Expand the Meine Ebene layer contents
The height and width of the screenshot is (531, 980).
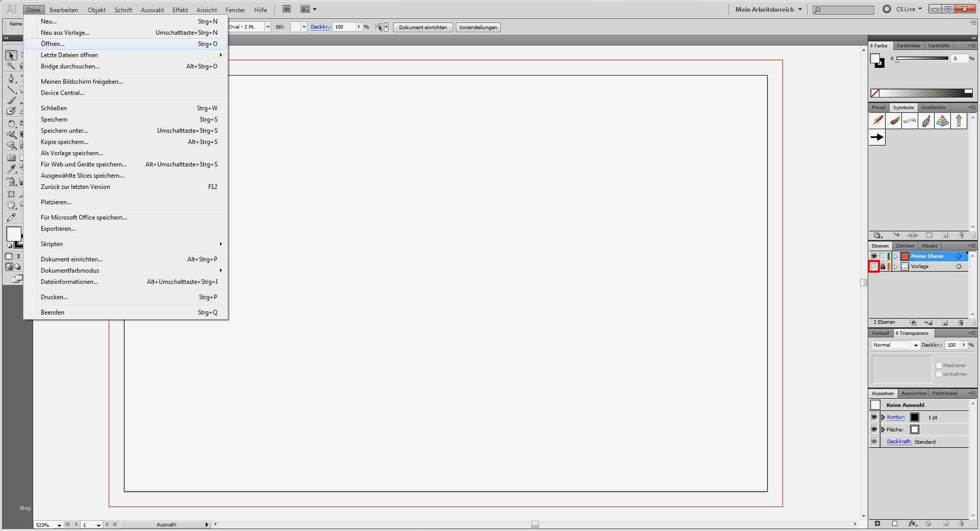896,256
